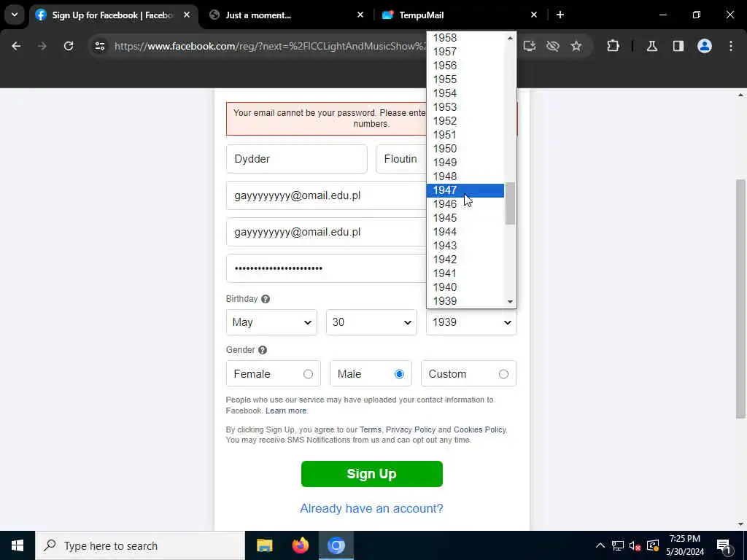Click the green Sign Up button
The image size is (747, 560).
click(x=372, y=474)
